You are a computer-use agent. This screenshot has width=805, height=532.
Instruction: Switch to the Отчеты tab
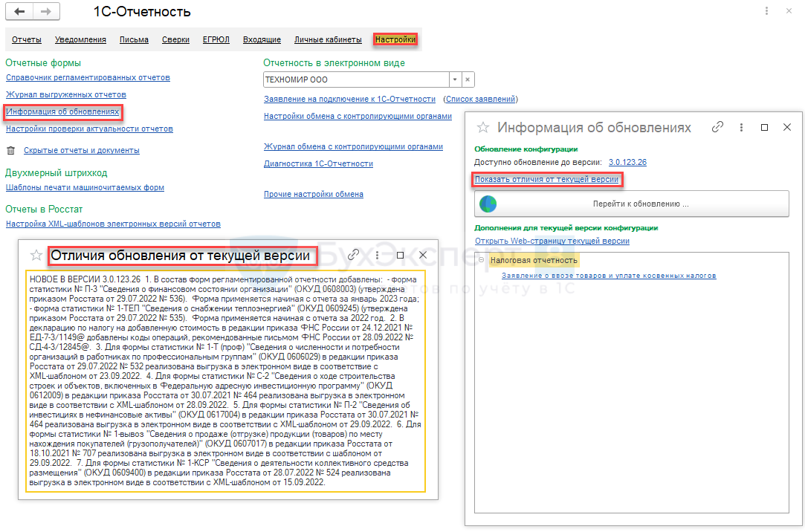coord(27,39)
